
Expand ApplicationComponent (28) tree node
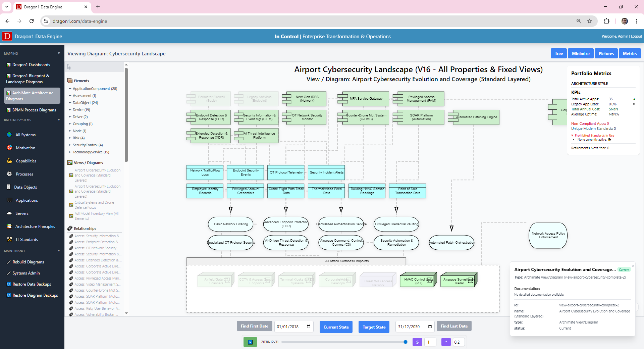coord(70,89)
